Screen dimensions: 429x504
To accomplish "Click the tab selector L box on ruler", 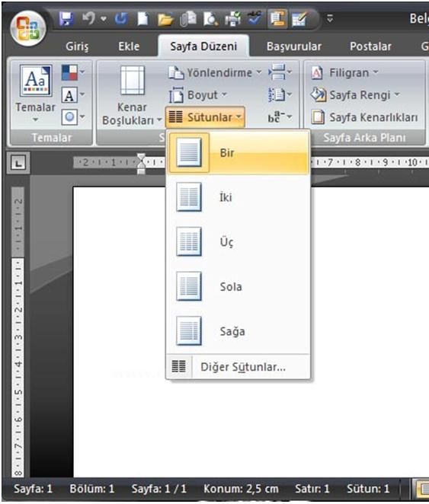I will point(18,163).
